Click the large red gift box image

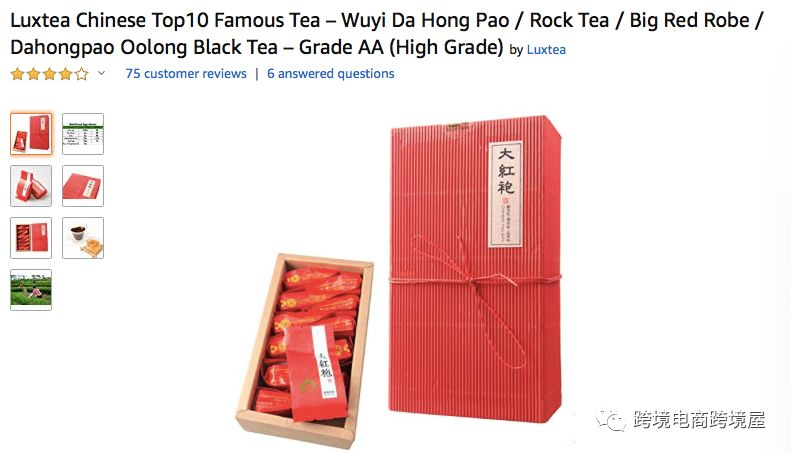click(x=475, y=267)
